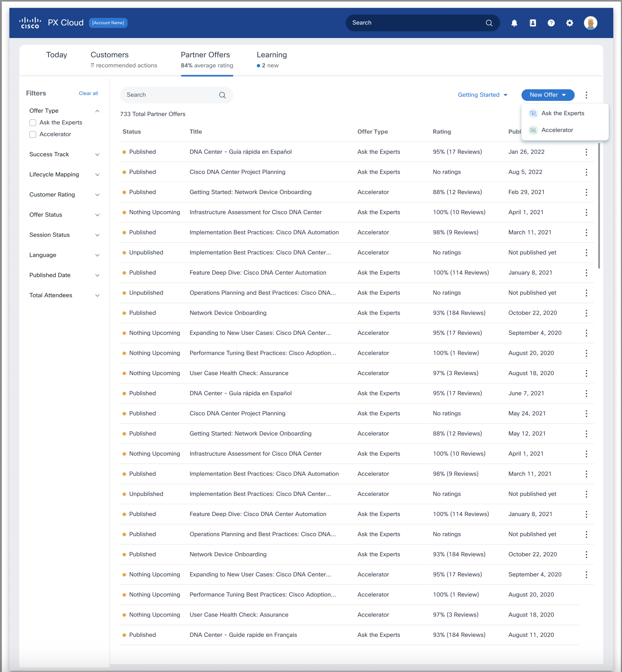This screenshot has height=672, width=622.
Task: Open row actions for Network Device Onboarding Jan 26, 2022 row
Action: [586, 152]
